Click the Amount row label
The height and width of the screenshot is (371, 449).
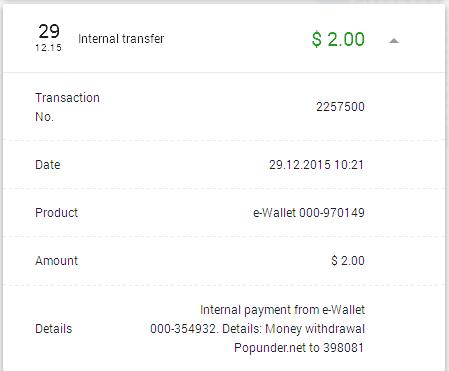56,261
